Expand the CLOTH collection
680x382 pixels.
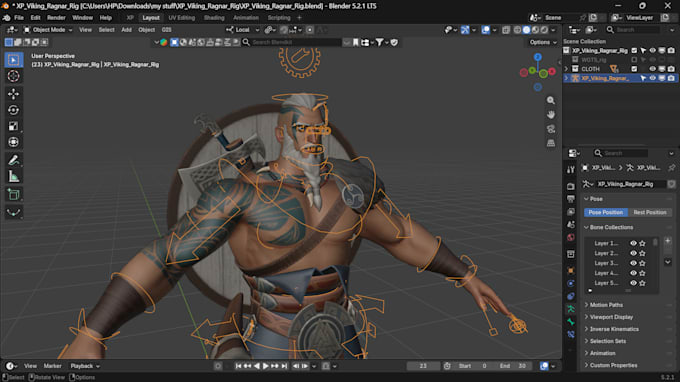[566, 69]
